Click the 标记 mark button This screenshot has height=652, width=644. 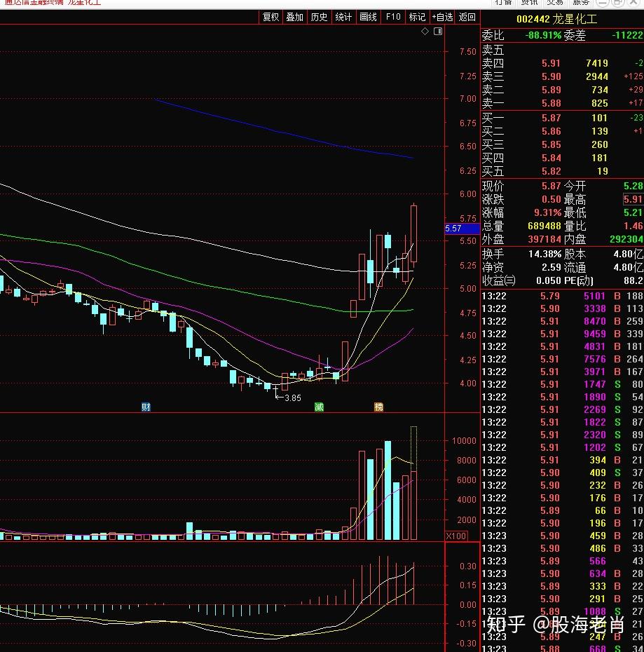(x=417, y=18)
